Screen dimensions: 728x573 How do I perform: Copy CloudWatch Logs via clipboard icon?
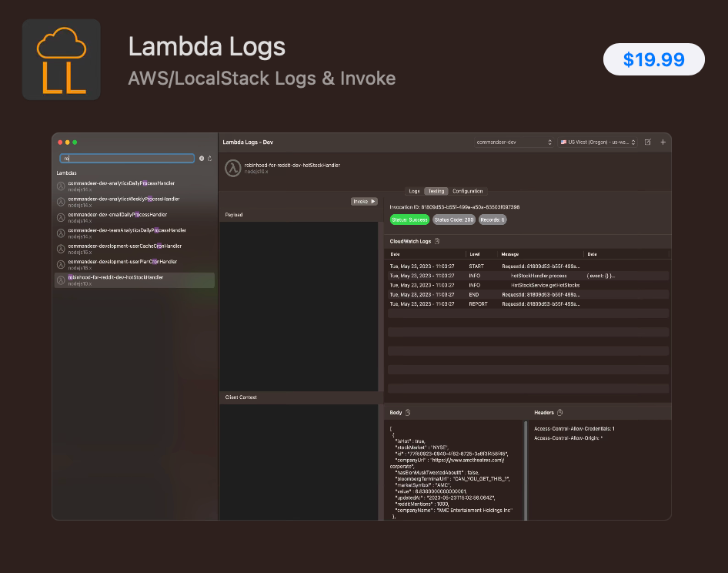coord(437,241)
